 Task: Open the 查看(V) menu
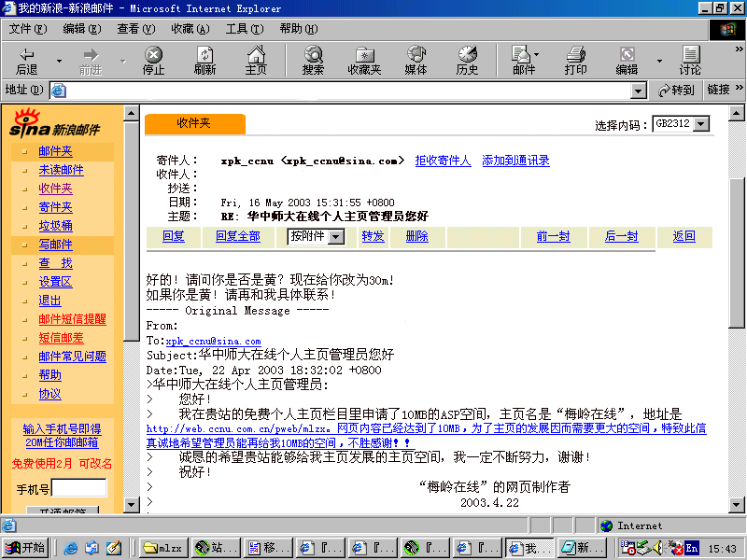tap(135, 29)
